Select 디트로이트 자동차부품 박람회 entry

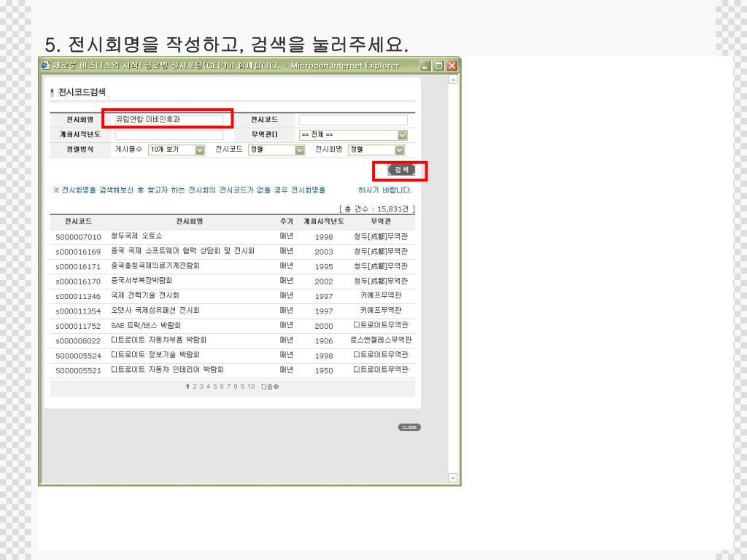(158, 340)
